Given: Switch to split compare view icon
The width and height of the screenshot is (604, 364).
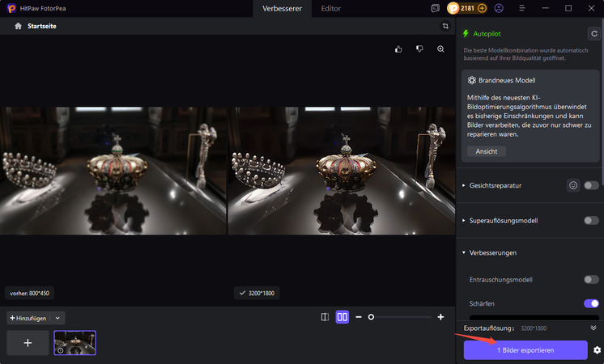Looking at the screenshot, I should coord(325,317).
